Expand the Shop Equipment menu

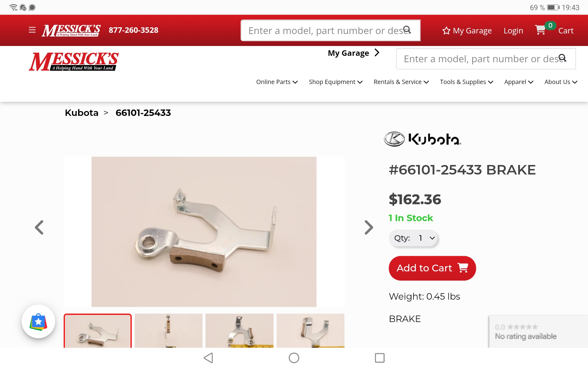[336, 82]
